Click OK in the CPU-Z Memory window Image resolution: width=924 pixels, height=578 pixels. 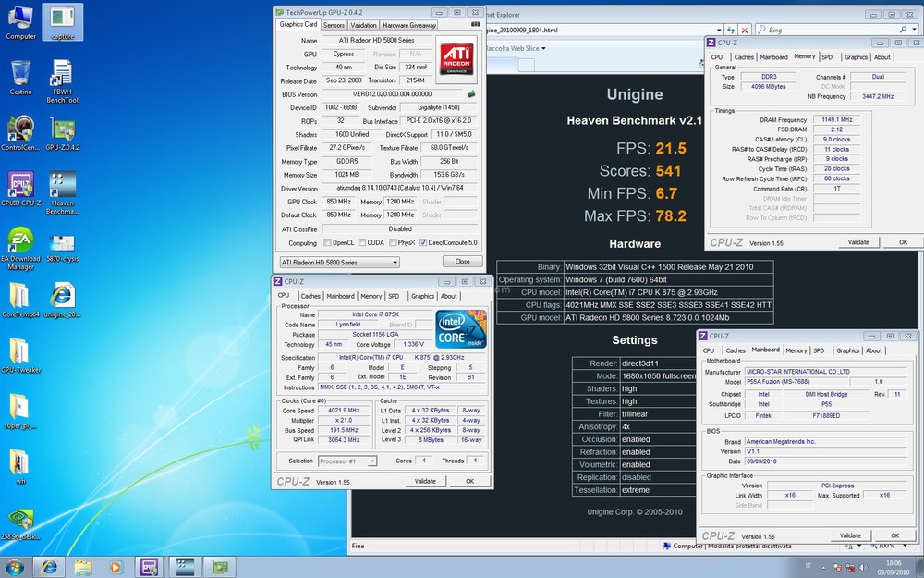click(903, 242)
